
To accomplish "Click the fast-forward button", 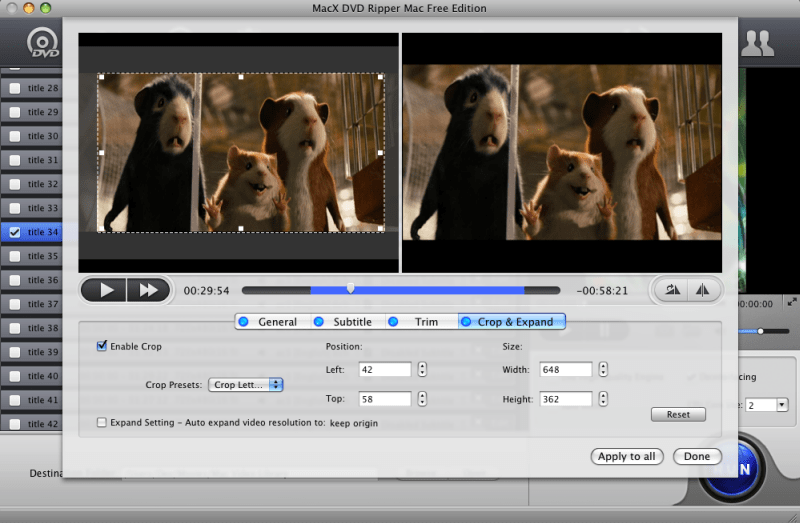I will [148, 290].
